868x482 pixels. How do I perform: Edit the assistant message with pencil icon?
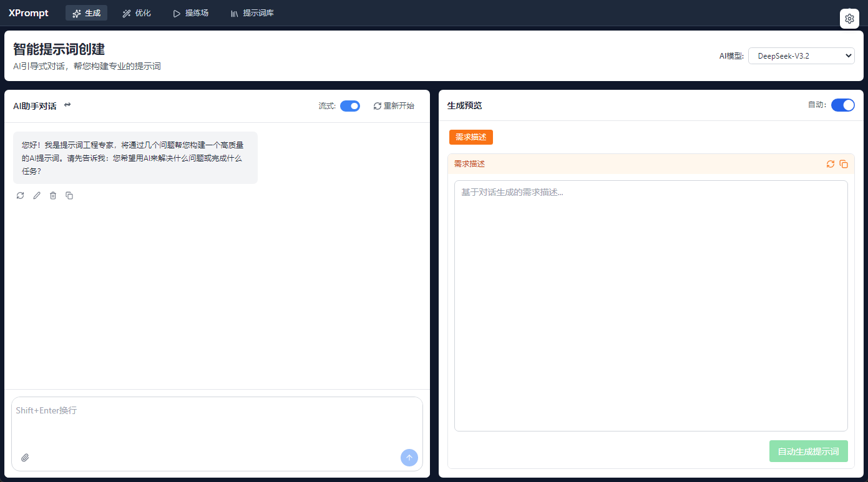tap(37, 196)
